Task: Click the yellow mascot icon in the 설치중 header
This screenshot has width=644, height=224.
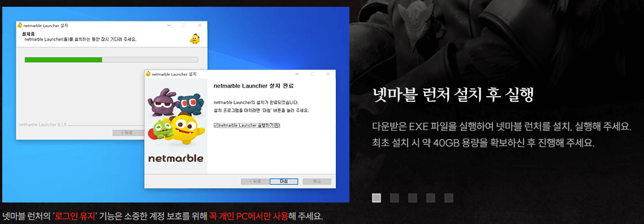Action: click(x=195, y=38)
